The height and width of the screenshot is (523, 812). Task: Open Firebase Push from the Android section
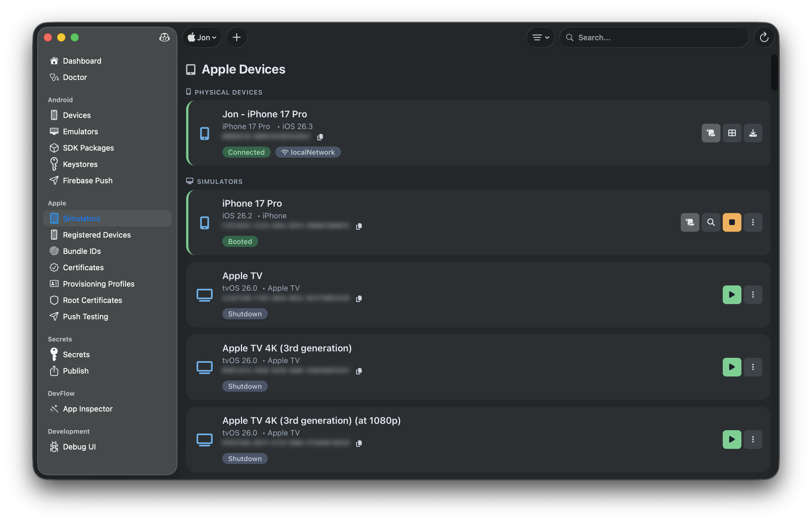(x=87, y=180)
